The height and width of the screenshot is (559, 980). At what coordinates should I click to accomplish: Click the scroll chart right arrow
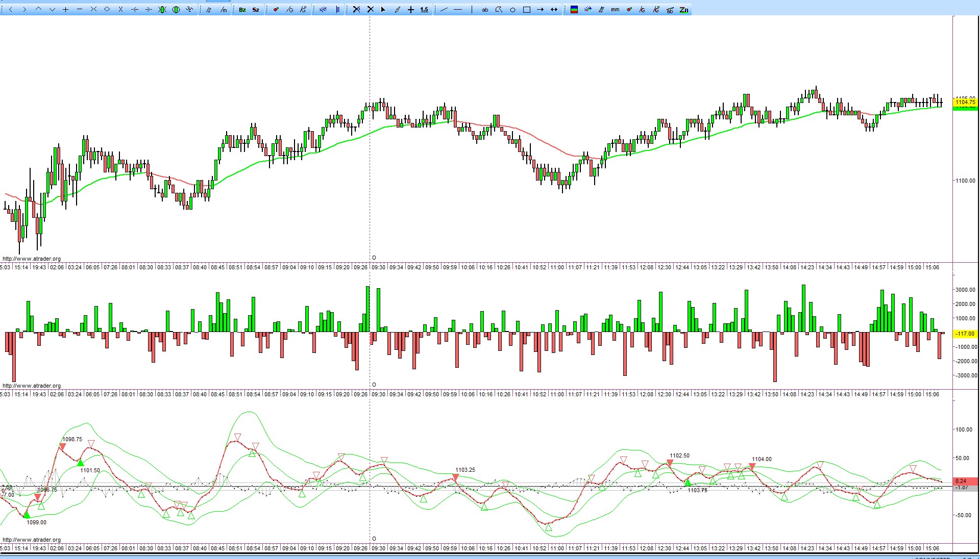24,9
